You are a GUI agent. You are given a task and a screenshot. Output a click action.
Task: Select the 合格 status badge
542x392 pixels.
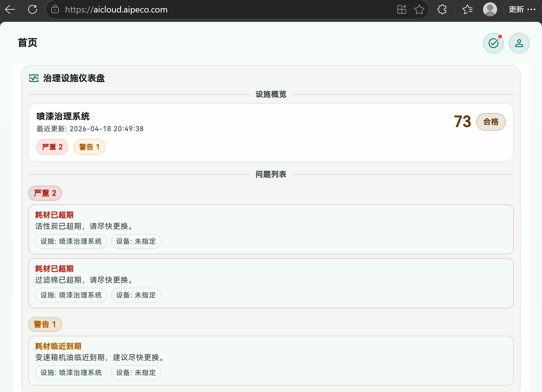pos(491,122)
